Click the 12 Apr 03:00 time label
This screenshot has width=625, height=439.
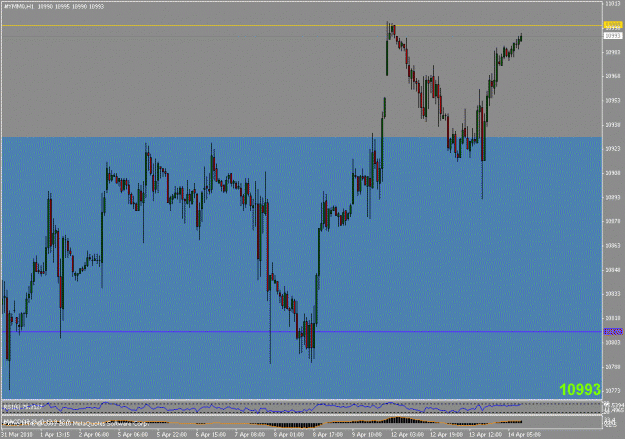pyautogui.click(x=406, y=434)
